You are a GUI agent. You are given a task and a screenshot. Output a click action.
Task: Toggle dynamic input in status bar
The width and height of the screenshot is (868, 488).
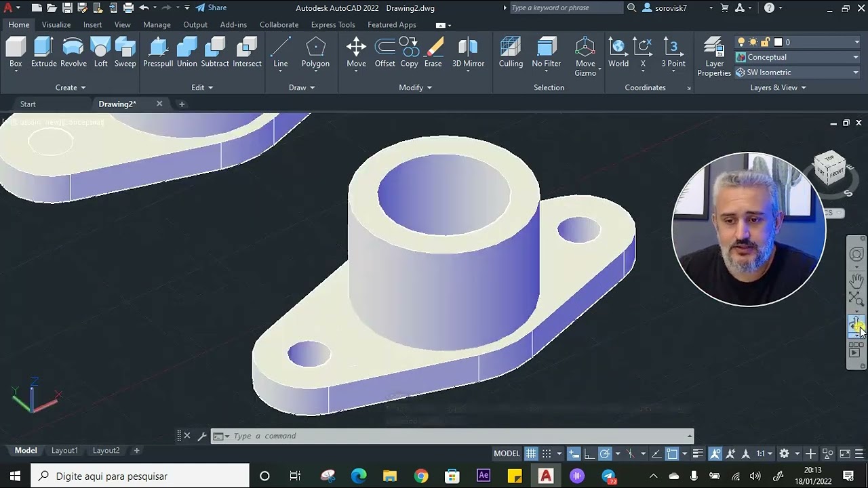coord(574,453)
